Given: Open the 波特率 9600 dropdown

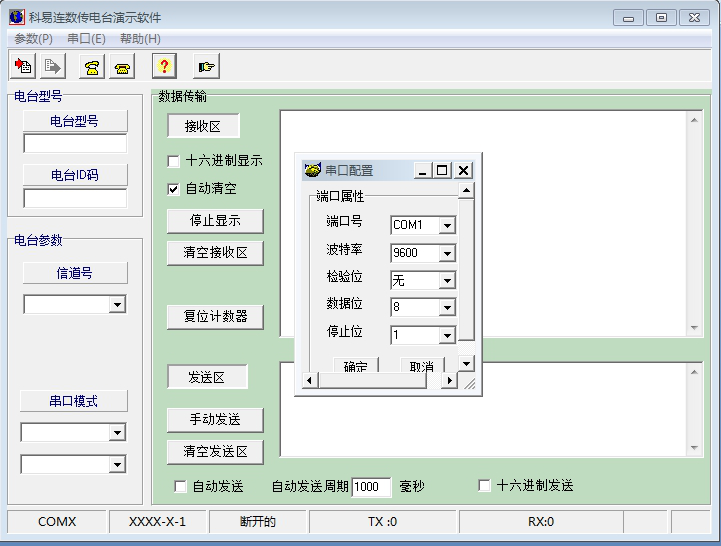Looking at the screenshot, I should click(446, 253).
